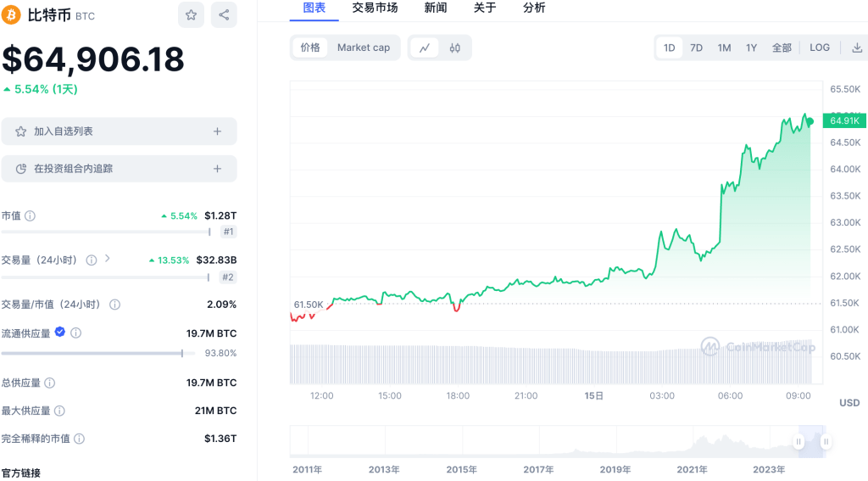Select the 7D time range
Image resolution: width=868 pixels, height=481 pixels.
pyautogui.click(x=696, y=48)
